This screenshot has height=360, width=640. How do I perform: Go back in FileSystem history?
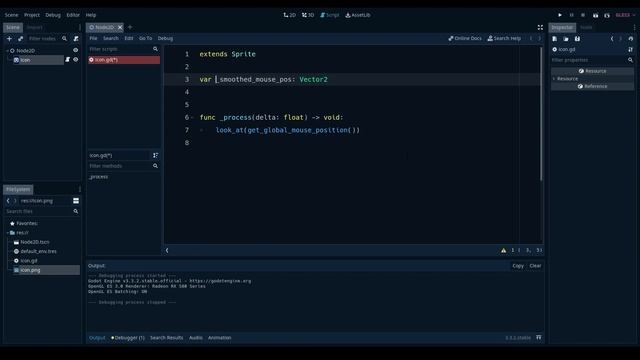click(x=8, y=201)
